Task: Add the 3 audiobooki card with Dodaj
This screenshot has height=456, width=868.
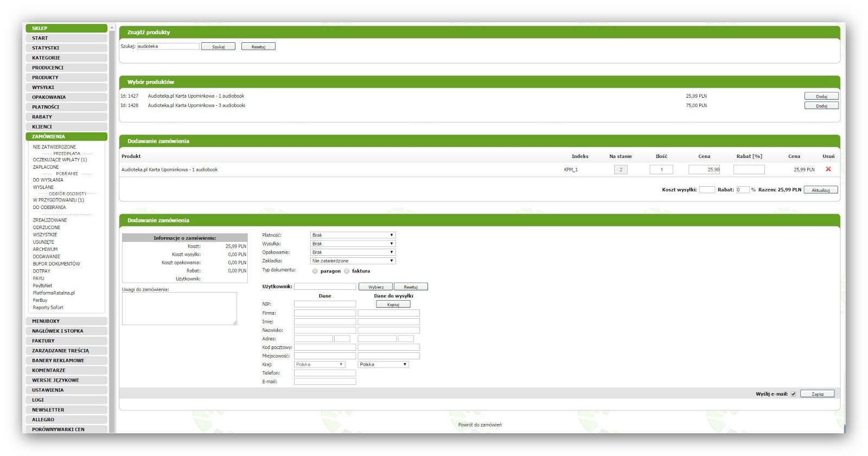Action: 821,106
